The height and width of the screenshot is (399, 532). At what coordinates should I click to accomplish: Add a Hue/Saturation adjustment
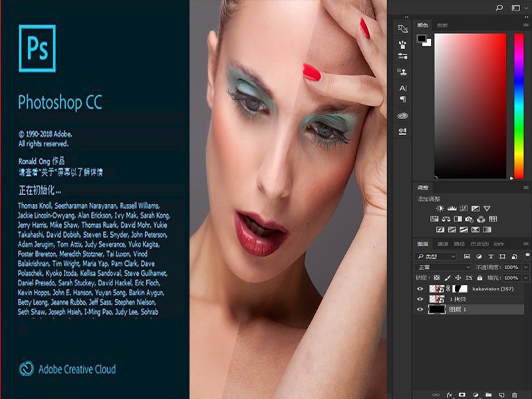pos(434,219)
